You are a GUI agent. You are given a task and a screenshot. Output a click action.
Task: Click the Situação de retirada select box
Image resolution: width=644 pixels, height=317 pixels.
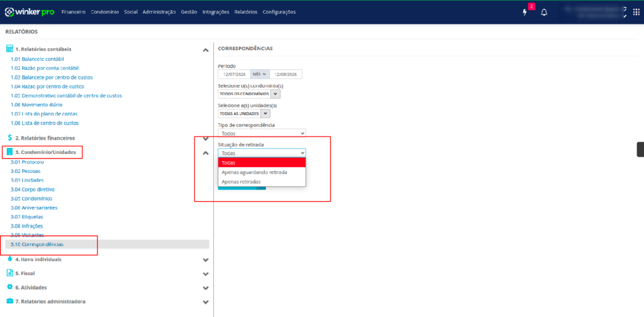(262, 153)
